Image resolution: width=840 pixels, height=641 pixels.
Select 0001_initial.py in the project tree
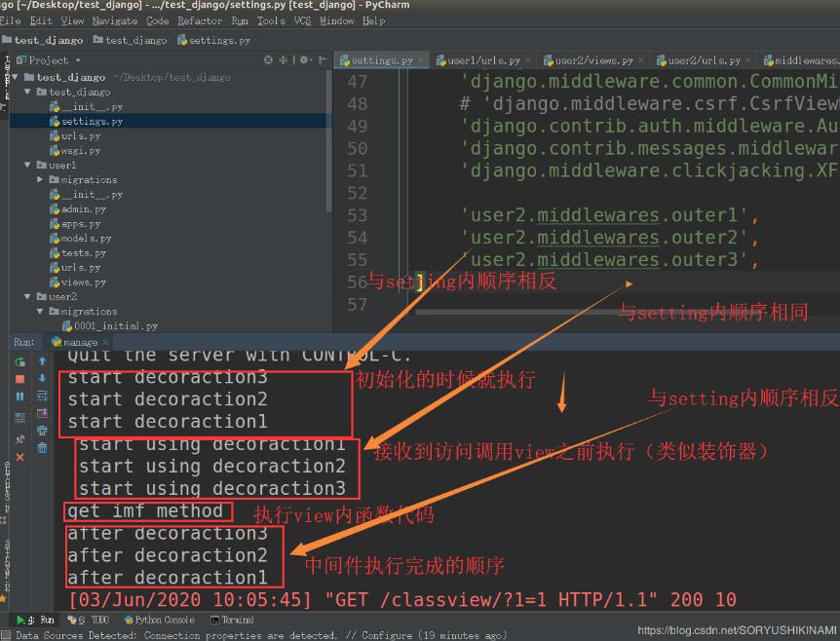[x=110, y=325]
